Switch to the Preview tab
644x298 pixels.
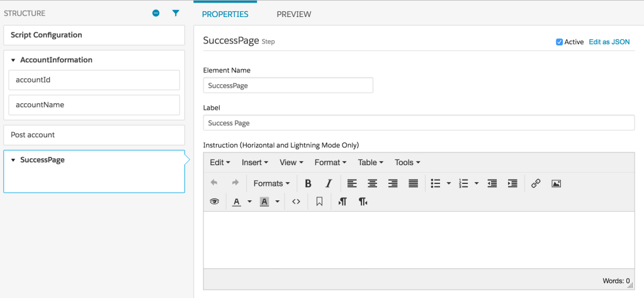click(293, 14)
